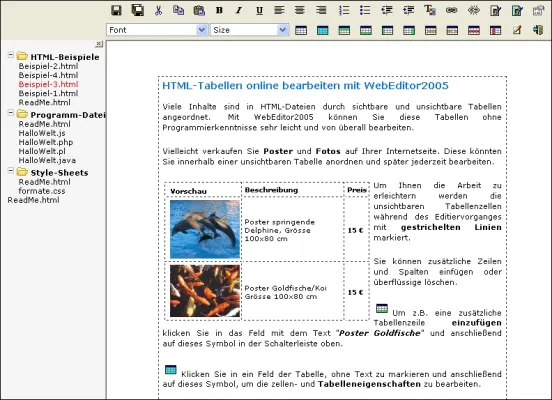552x400 pixels.
Task: Click the Vorschau table header cell
Action: (x=203, y=190)
